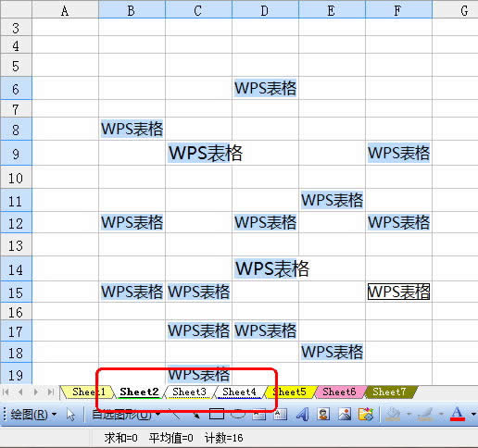The image size is (478, 448).
Task: Click the clip art person icon
Action: point(323,415)
